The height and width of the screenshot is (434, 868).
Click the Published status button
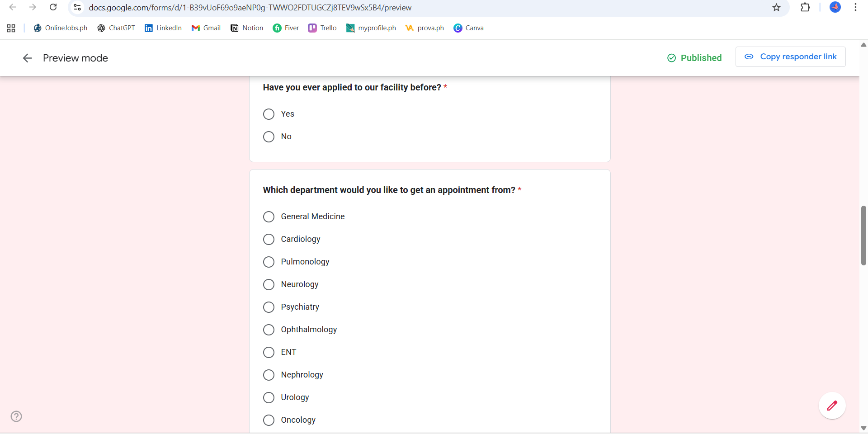click(694, 58)
